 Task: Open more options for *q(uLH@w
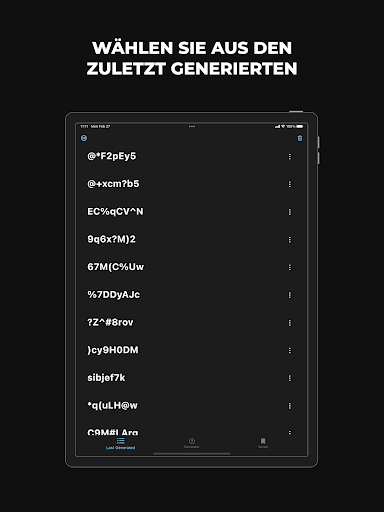(290, 406)
